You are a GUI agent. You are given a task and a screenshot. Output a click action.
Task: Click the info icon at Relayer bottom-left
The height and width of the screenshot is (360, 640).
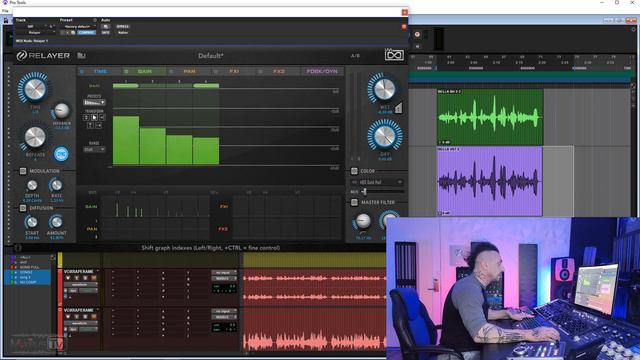pos(18,248)
